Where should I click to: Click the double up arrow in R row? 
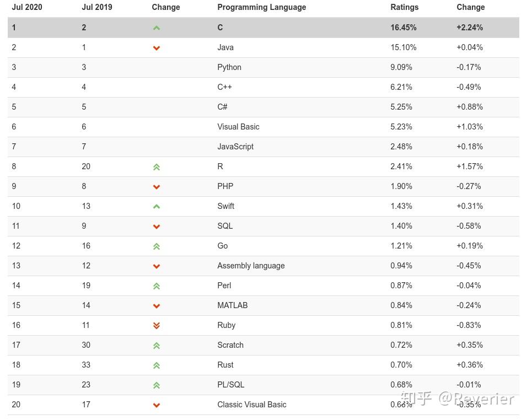pyautogui.click(x=157, y=167)
